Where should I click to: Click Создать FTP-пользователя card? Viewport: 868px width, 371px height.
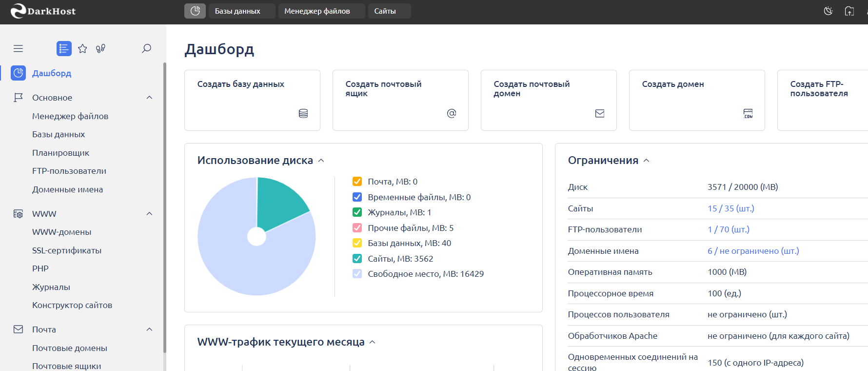click(823, 100)
